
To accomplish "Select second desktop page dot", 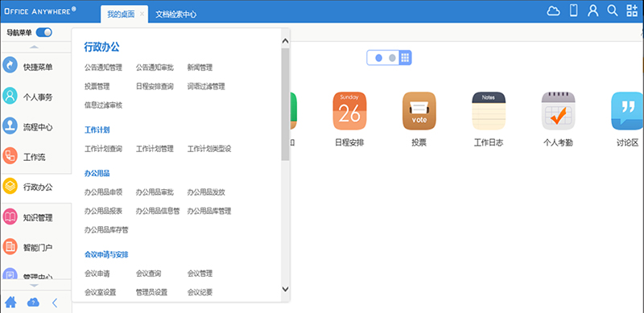I will 392,58.
